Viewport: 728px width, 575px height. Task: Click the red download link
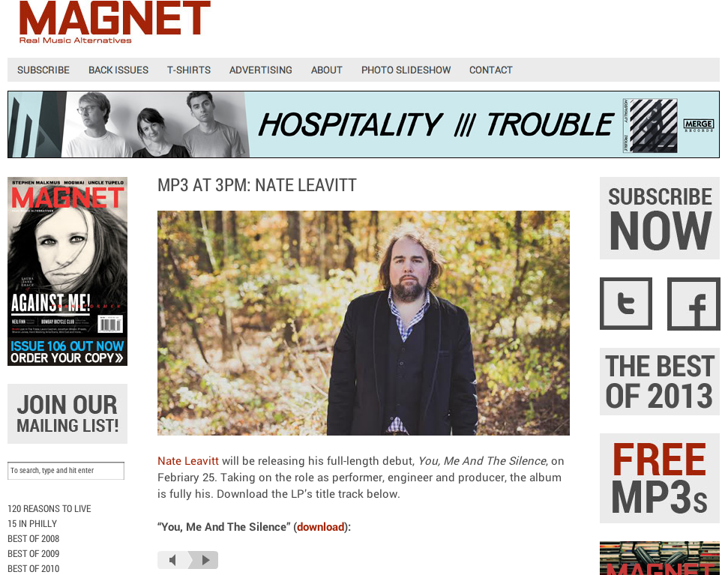coord(320,527)
